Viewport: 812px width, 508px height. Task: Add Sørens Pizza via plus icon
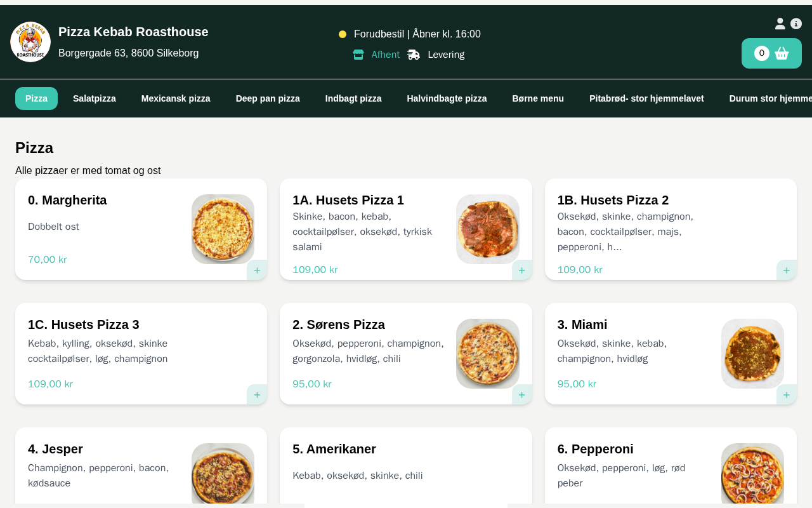[x=521, y=394]
